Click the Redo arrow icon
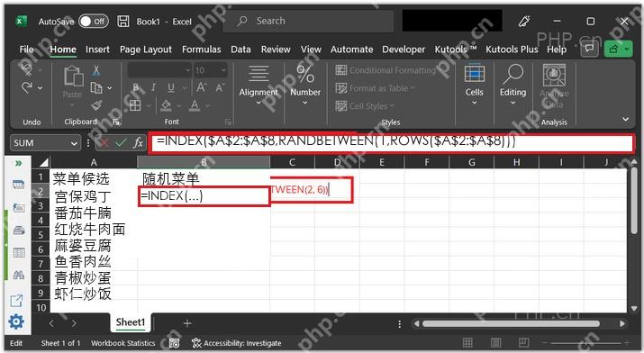The image size is (644, 353). (x=27, y=87)
